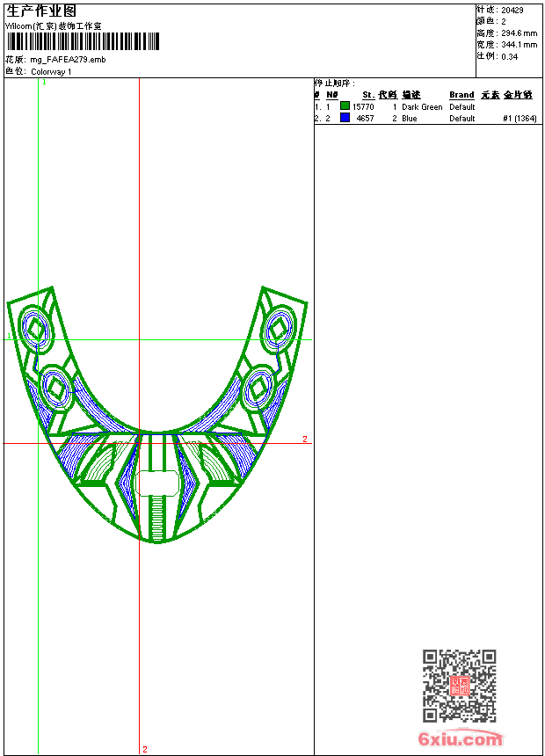Click the QR code image
Screen dimensions: 545x756
(x=459, y=686)
